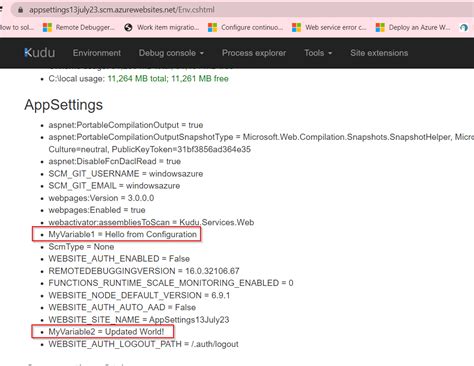The height and width of the screenshot is (366, 474).
Task: Open Site extensions page
Action: 379,53
